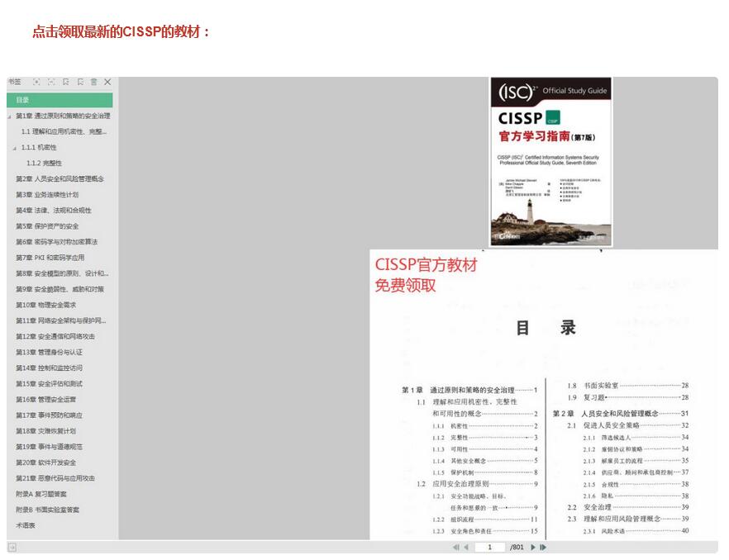
Task: Click the expand all bookmarks icon
Action: point(36,83)
